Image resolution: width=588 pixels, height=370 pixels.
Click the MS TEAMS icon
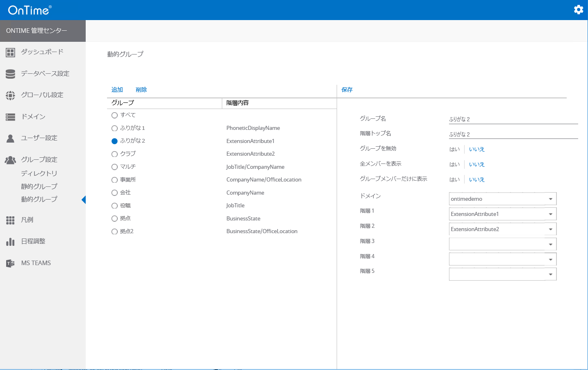tap(11, 263)
